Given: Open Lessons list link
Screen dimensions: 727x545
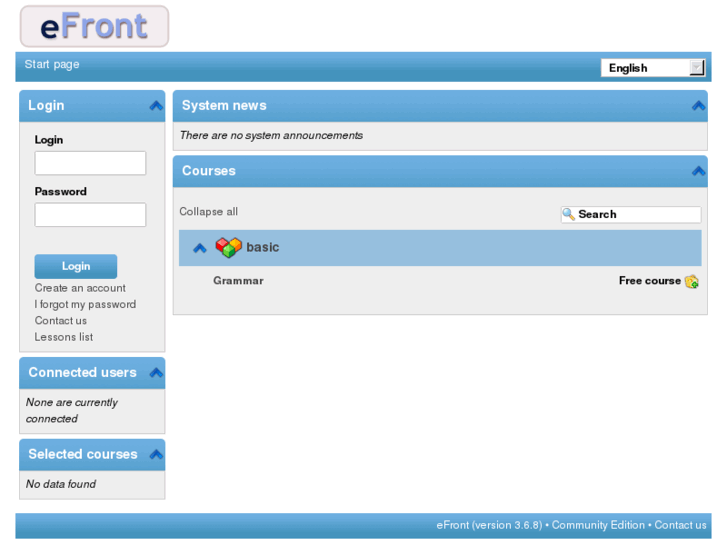Looking at the screenshot, I should point(64,337).
